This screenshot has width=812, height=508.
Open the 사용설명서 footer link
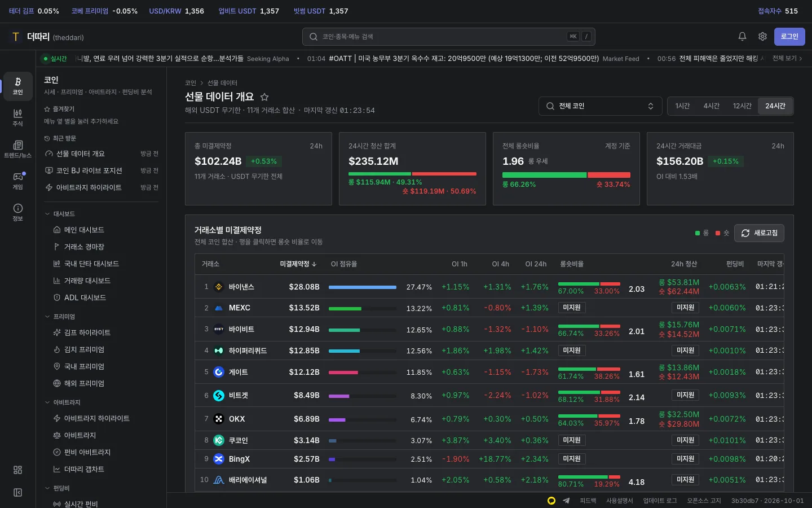pos(620,501)
